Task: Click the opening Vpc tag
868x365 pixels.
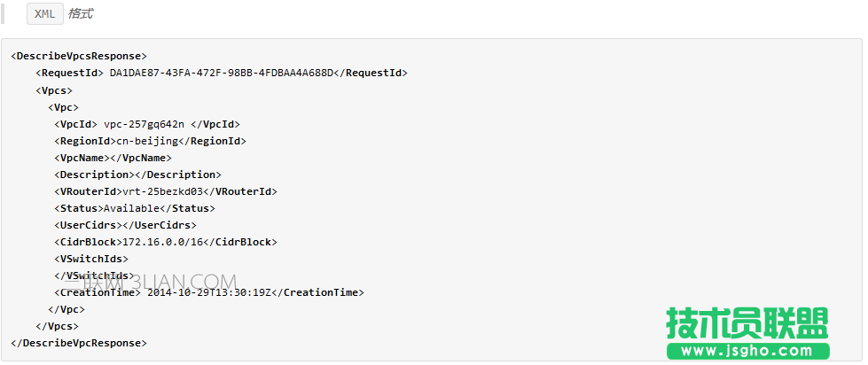Action: 66,107
